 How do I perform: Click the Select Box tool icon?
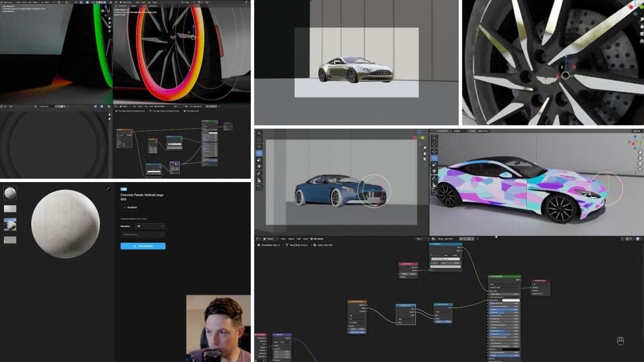[259, 133]
